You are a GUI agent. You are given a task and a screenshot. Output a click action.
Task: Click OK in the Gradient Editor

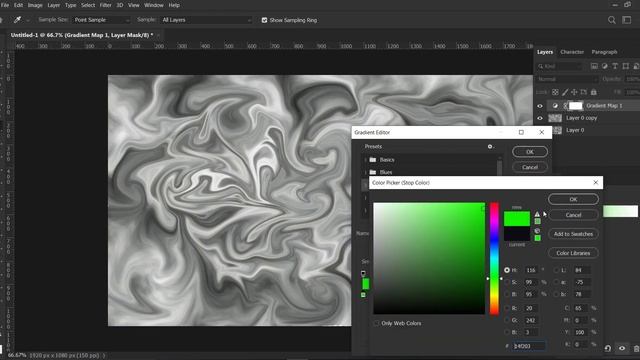coord(530,152)
